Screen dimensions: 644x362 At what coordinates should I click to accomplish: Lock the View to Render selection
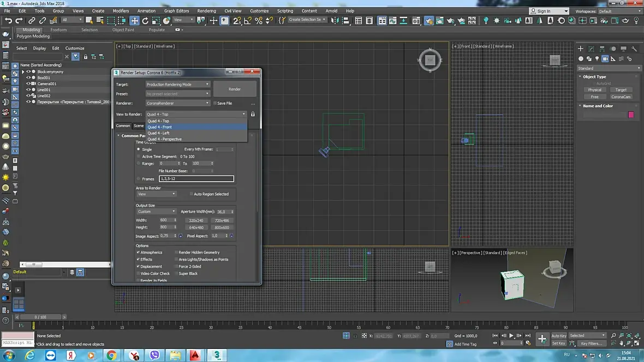253,114
